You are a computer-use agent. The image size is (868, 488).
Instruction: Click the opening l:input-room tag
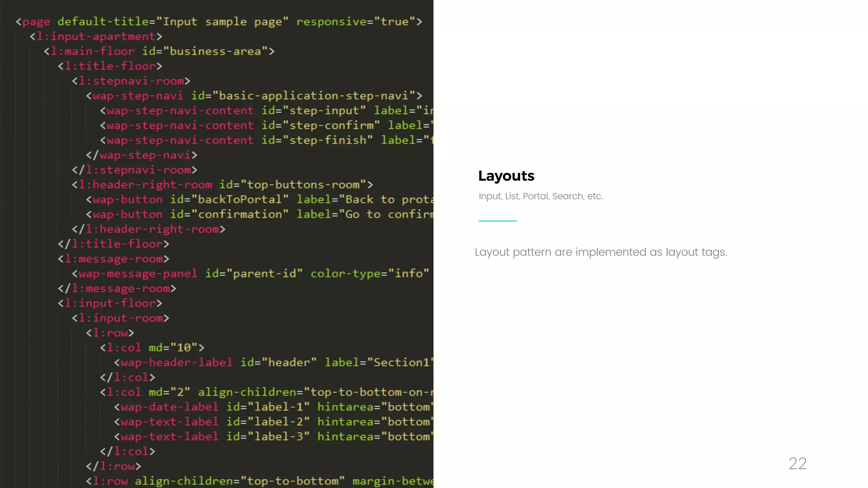(x=121, y=318)
